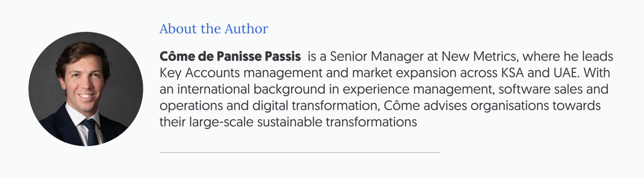
Task: Click the phrase "experience management,"
Action: coord(419,89)
